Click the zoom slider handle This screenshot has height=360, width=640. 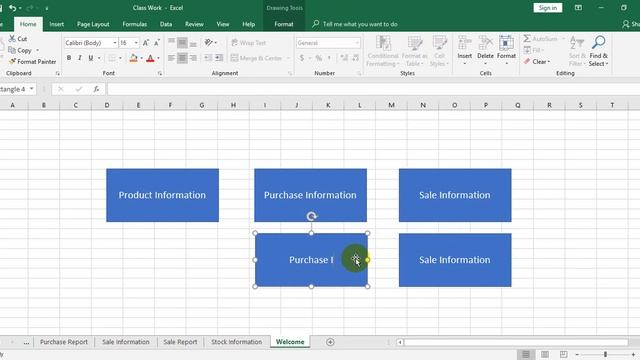click(x=605, y=354)
